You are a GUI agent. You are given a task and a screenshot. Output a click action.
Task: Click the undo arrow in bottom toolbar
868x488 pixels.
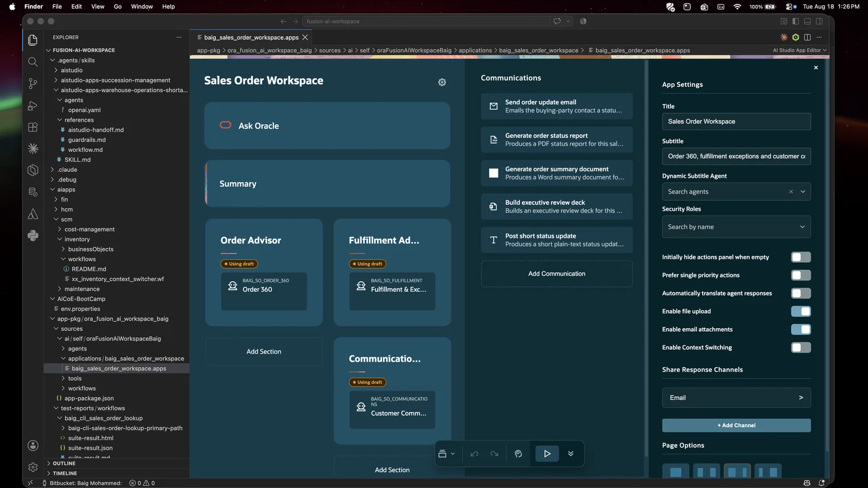tap(474, 454)
